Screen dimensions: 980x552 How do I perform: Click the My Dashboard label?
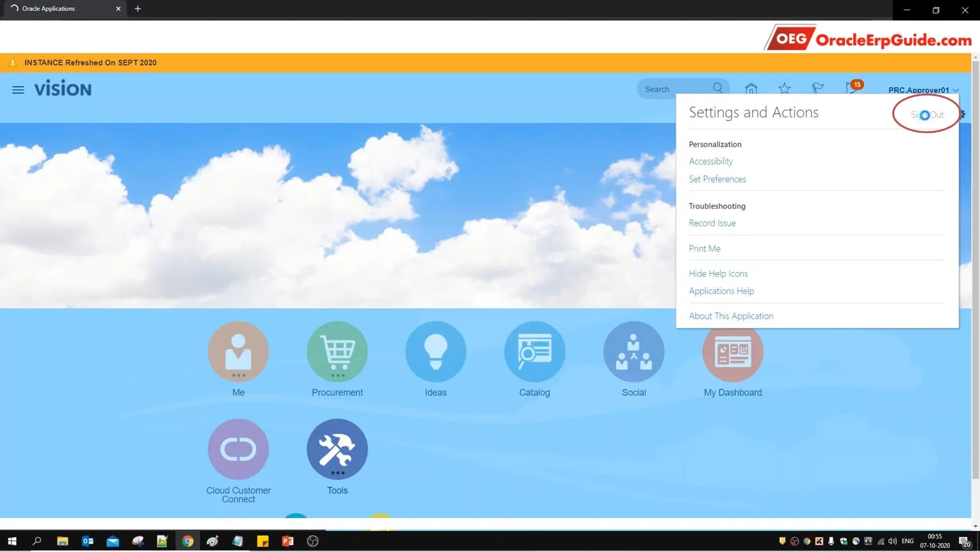(733, 393)
